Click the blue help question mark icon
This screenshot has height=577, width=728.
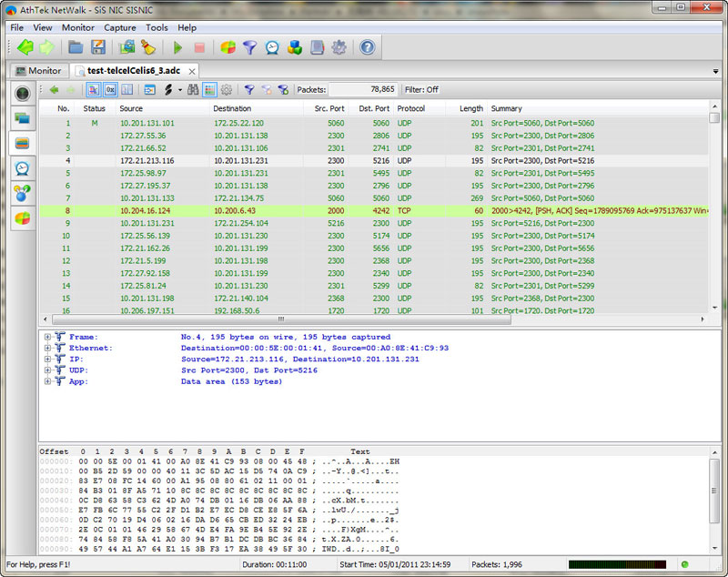(x=367, y=47)
